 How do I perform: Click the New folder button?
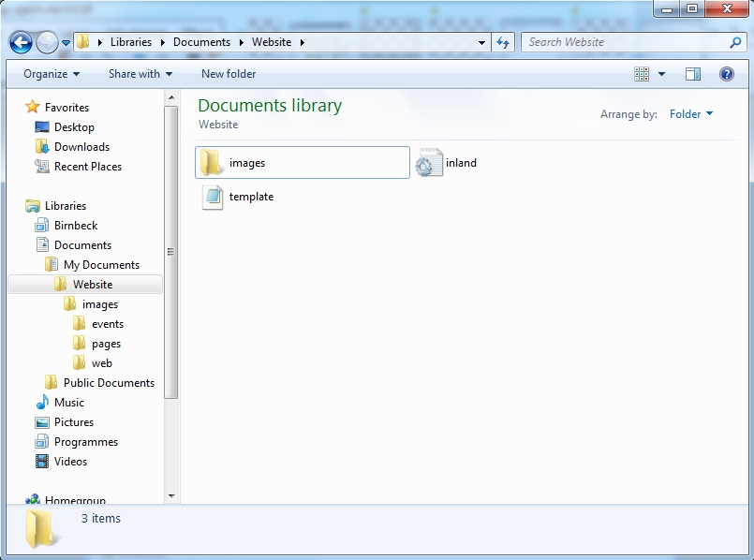pos(229,74)
